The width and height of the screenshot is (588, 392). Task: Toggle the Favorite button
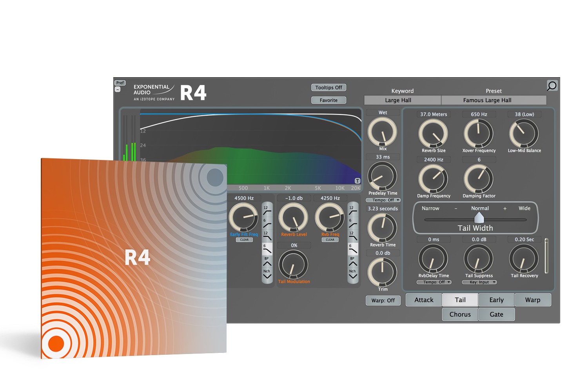[328, 100]
